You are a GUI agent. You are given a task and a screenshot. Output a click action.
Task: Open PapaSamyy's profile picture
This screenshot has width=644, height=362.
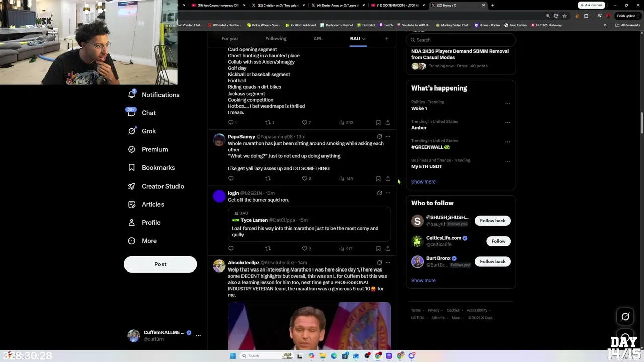[219, 140]
